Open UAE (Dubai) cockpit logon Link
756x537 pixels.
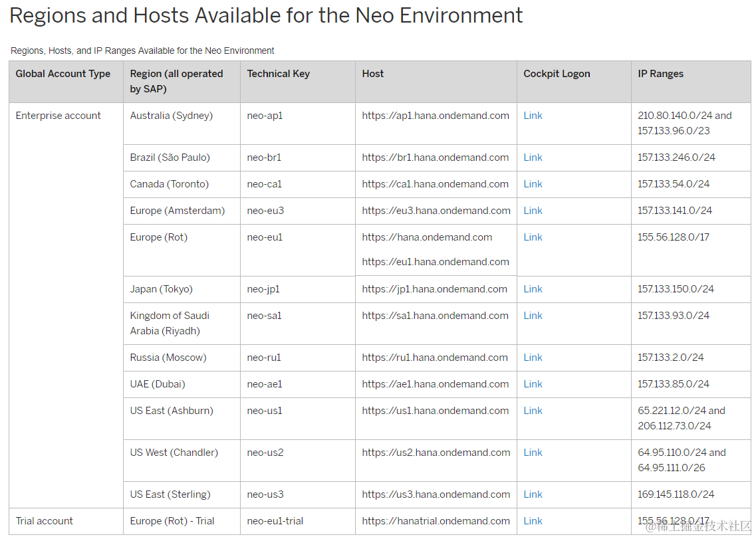pos(533,384)
